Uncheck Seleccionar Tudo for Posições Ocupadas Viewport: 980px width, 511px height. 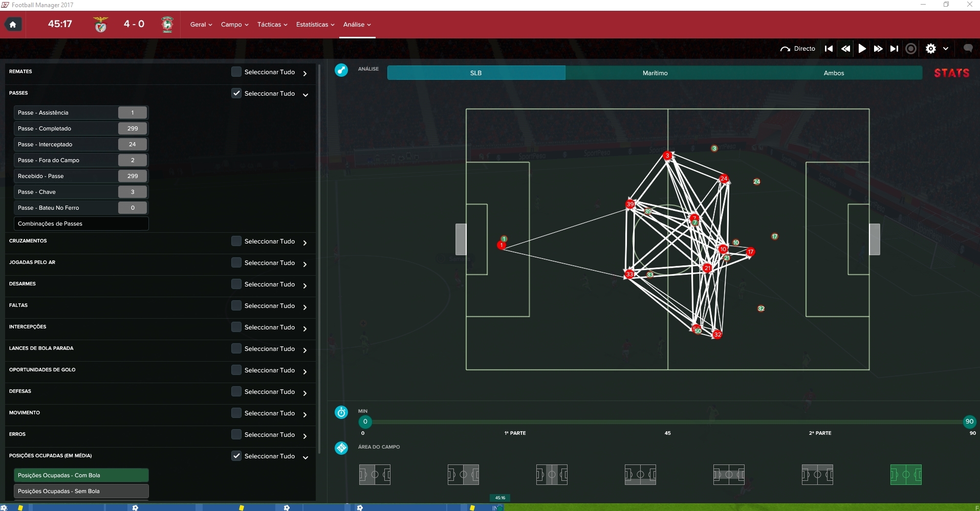coord(236,456)
